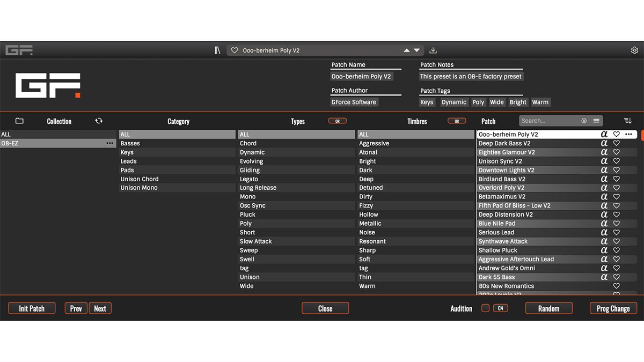Click the Prog Change button
Viewport: 644px width, 362px height.
pos(613,308)
